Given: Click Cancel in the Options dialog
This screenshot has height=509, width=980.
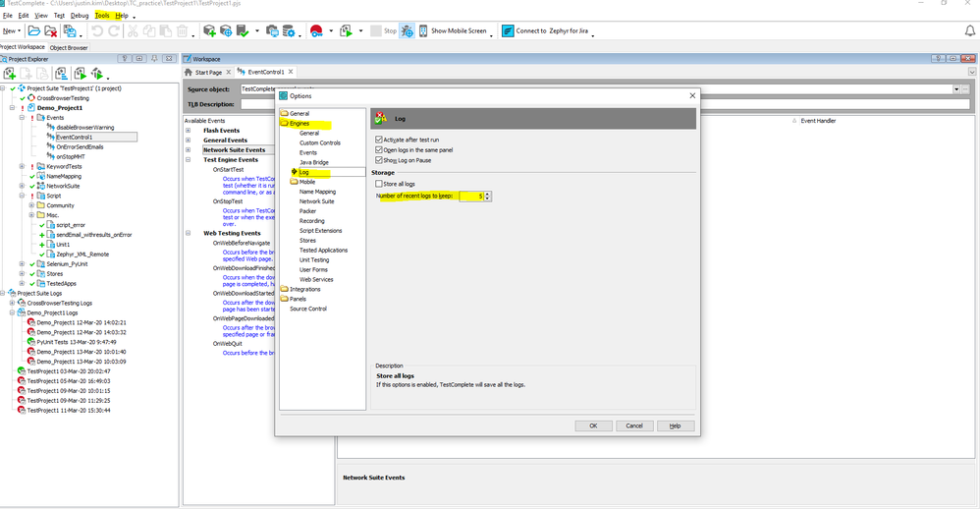Looking at the screenshot, I should pos(633,425).
